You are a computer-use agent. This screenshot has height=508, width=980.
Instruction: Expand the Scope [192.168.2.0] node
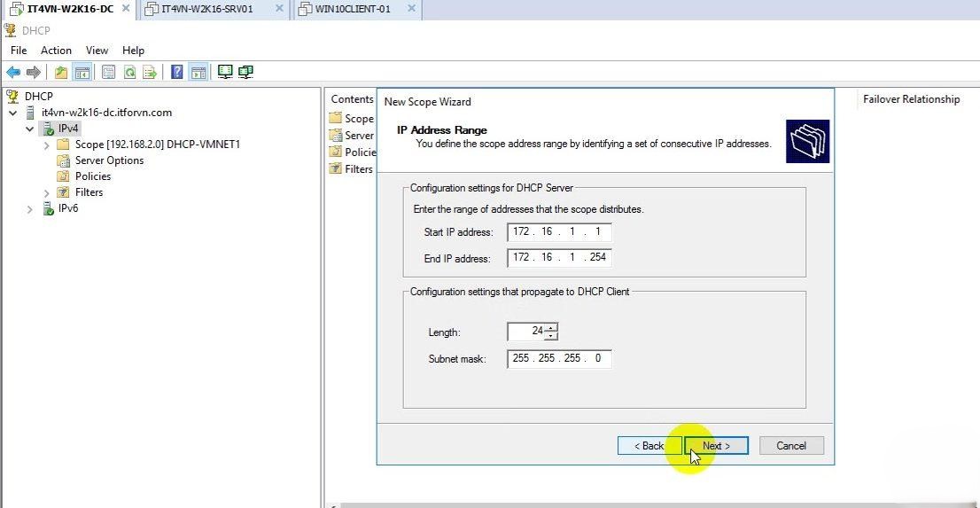47,145
